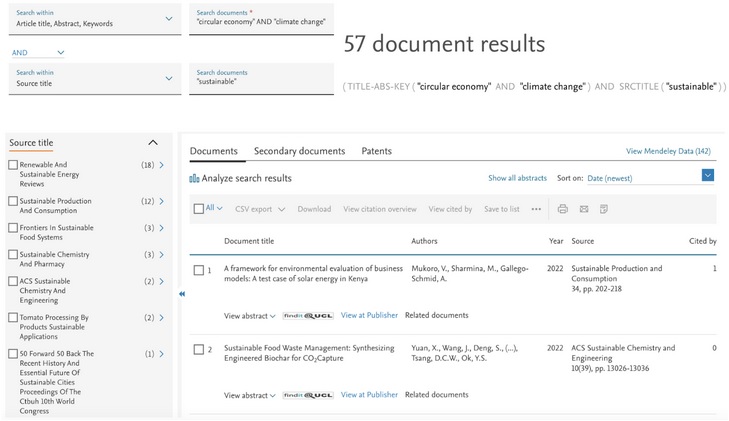Select the checkbox for document result 1
The image size is (729, 421).
click(x=198, y=270)
